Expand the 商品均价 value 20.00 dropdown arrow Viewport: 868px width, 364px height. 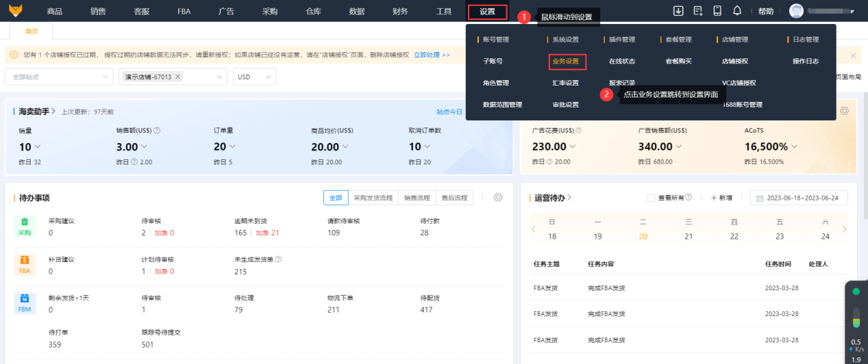click(x=345, y=146)
